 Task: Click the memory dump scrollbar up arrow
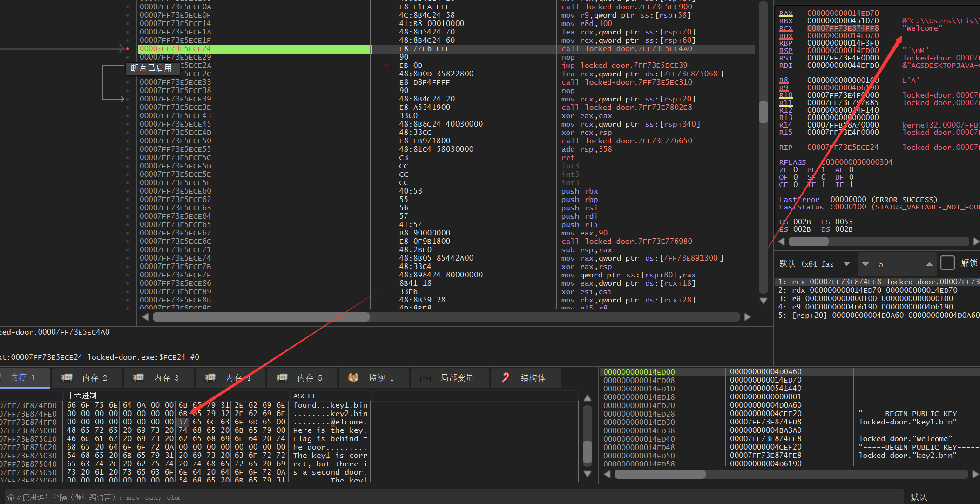[588, 398]
